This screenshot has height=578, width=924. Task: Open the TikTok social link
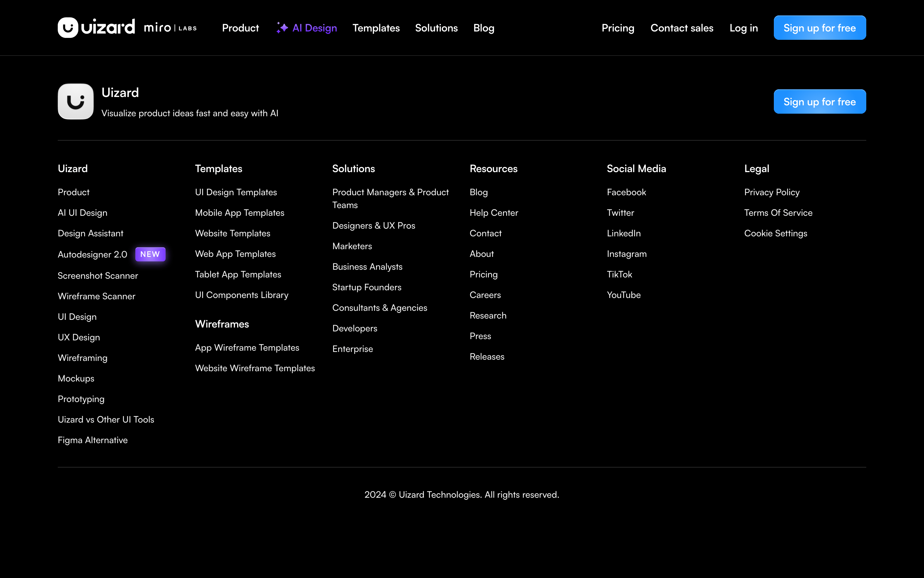pyautogui.click(x=620, y=275)
